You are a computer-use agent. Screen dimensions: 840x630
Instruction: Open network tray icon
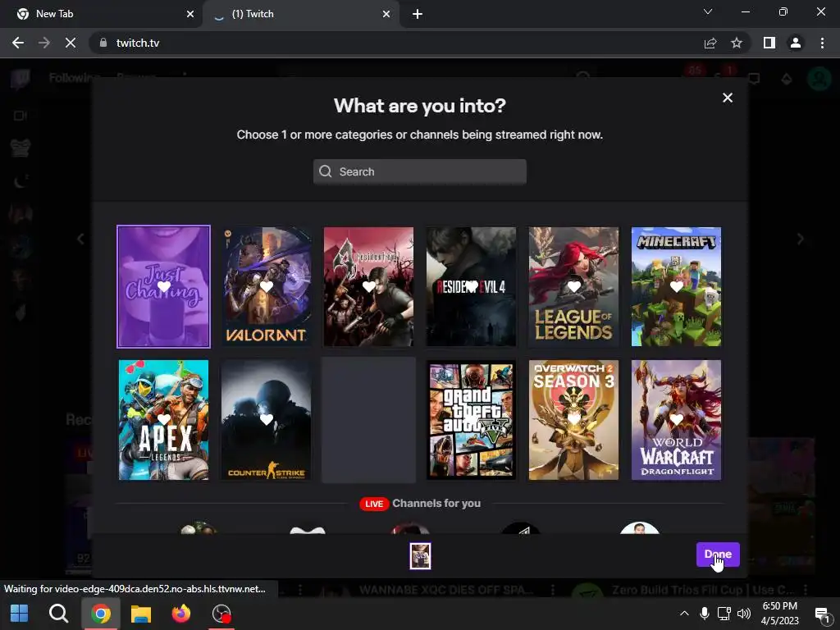tap(724, 614)
